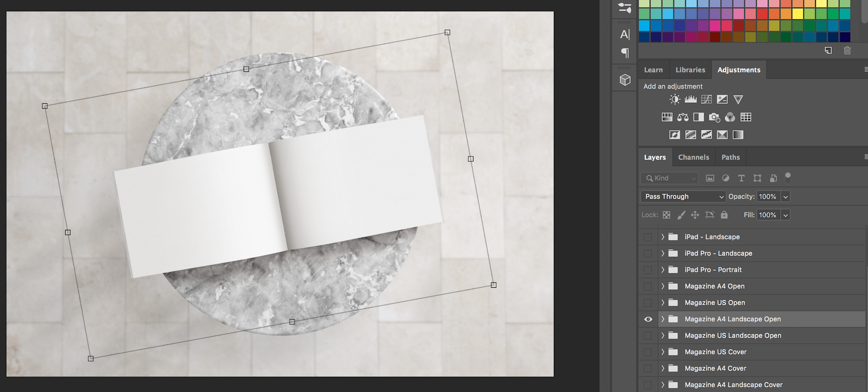The width and height of the screenshot is (868, 392).
Task: Switch to the Channels tab
Action: pos(693,157)
